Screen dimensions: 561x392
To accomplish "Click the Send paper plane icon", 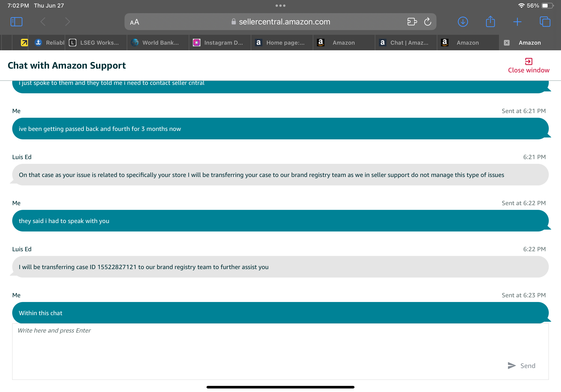I will click(512, 366).
